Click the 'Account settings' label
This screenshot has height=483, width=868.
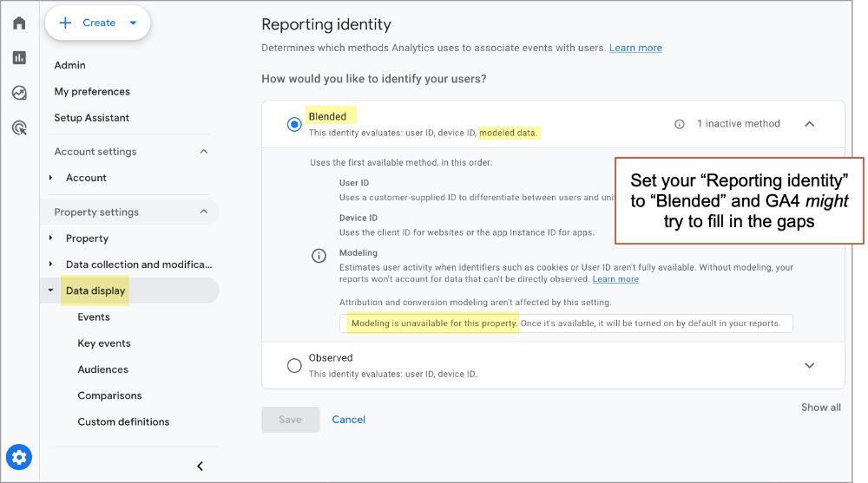[95, 151]
